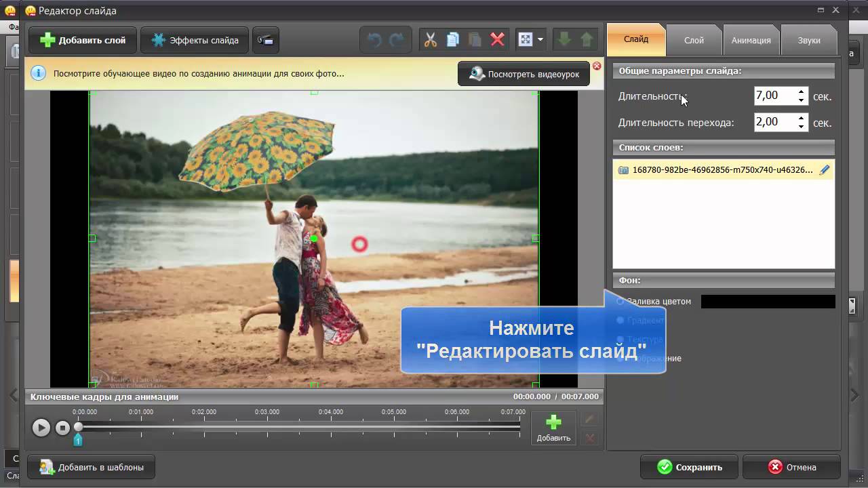The image size is (868, 488).
Task: Click the 0:07.000 mark on the timeline
Action: [x=513, y=412]
